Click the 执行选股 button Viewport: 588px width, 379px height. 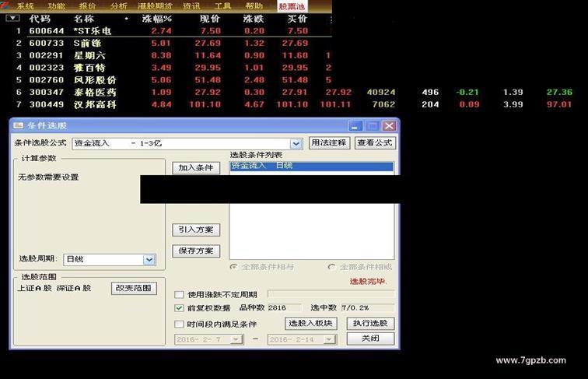click(370, 323)
